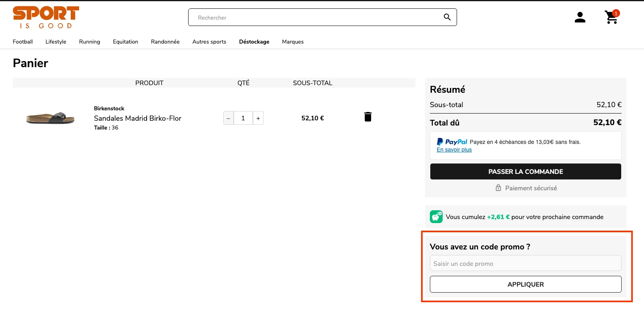
Task: Click the secure payment lock icon
Action: point(498,188)
